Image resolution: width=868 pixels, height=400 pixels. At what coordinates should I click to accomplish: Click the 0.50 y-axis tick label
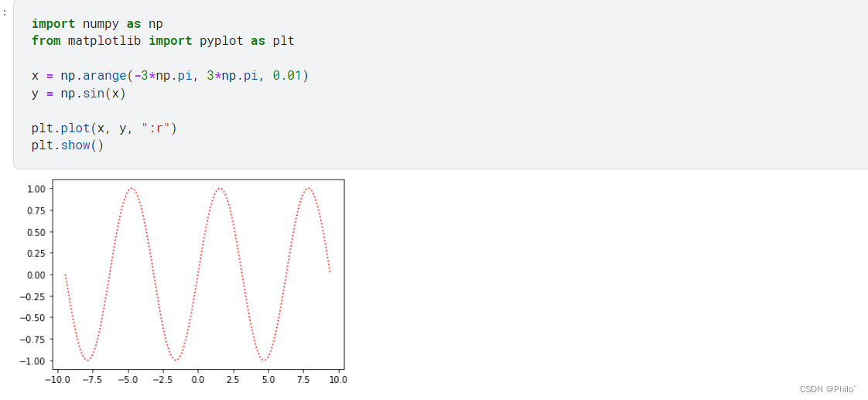click(x=36, y=232)
